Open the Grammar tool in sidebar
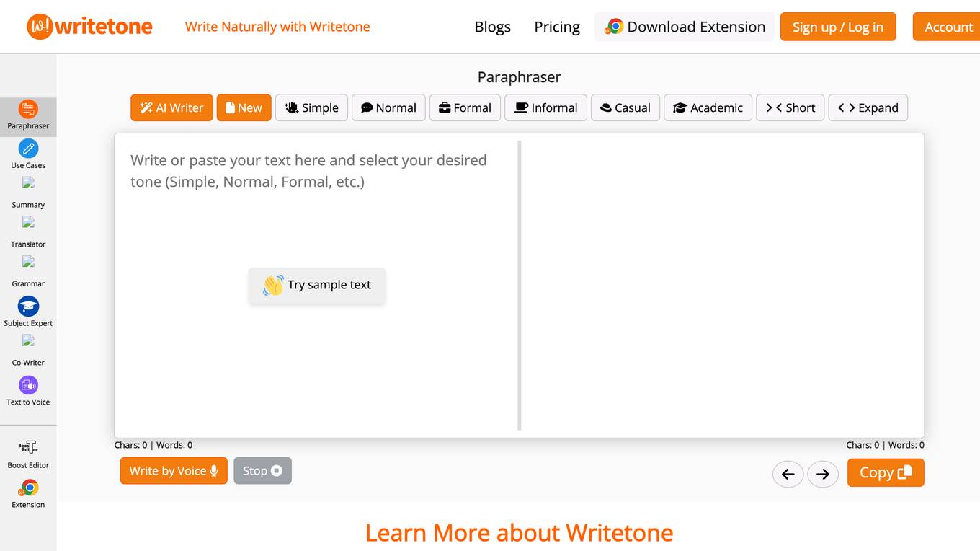 coord(28,273)
